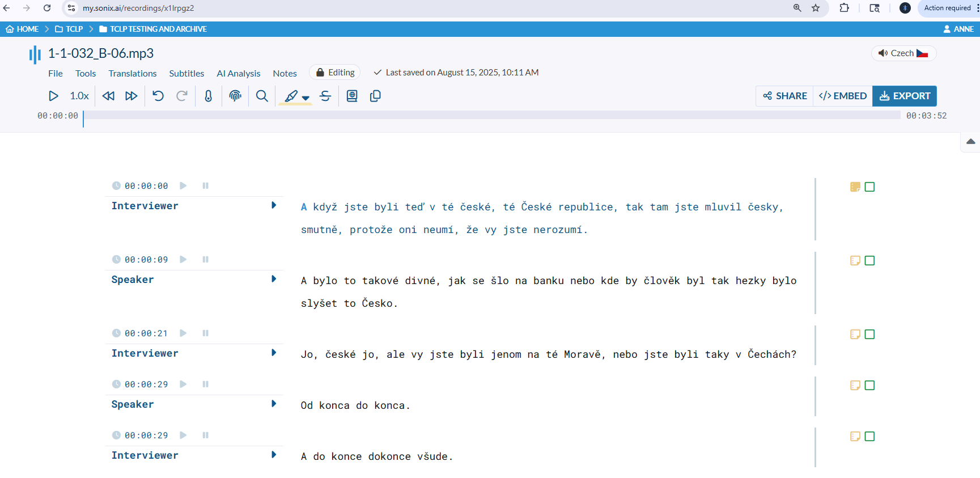Play paragraph starting at 00:00:09
The image size is (980, 478).
coord(183,259)
